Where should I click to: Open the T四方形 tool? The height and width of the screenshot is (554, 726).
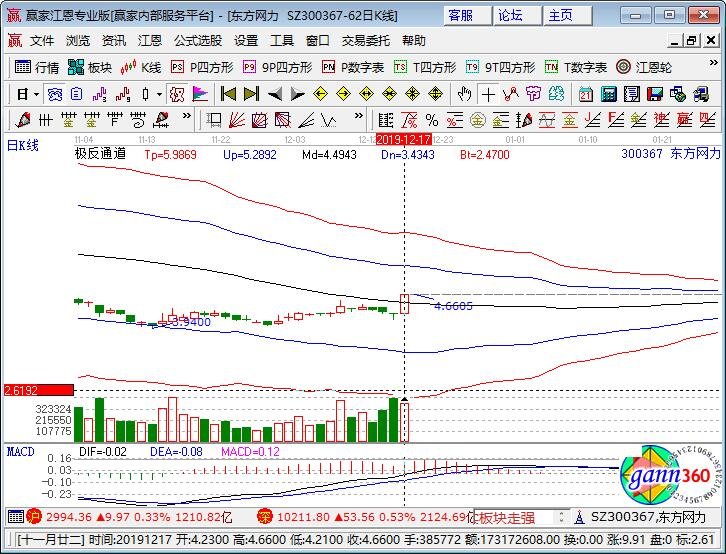[425, 68]
